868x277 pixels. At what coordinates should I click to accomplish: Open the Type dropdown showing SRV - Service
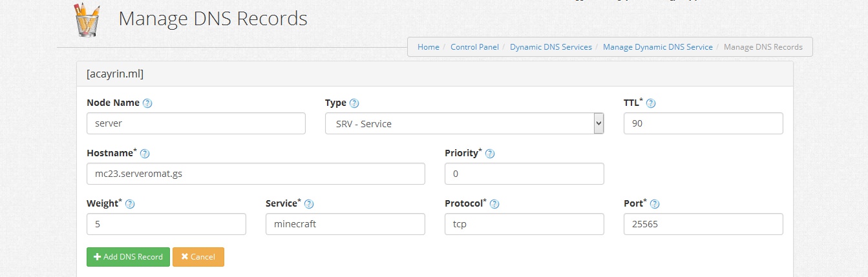[464, 123]
